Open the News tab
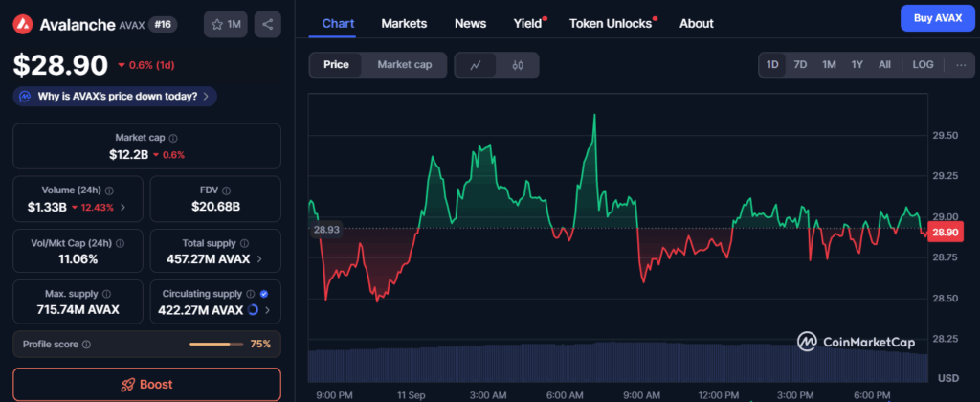 point(471,24)
